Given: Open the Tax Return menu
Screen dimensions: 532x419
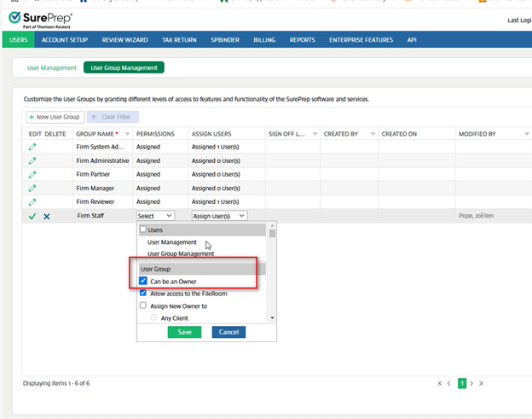Looking at the screenshot, I should coord(180,39).
